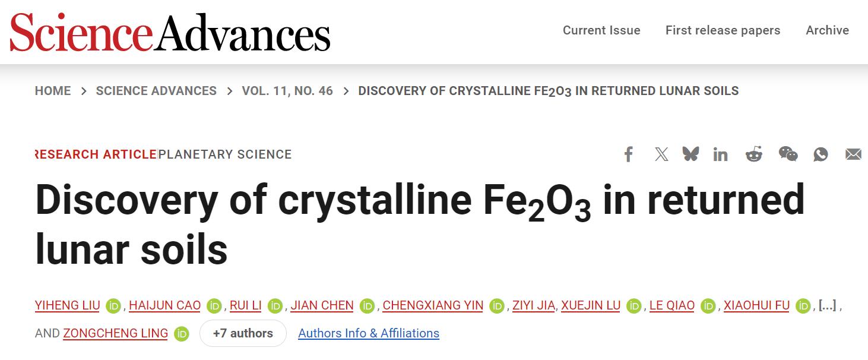Navigate to HOME breadcrumb
This screenshot has width=868, height=360.
point(53,91)
